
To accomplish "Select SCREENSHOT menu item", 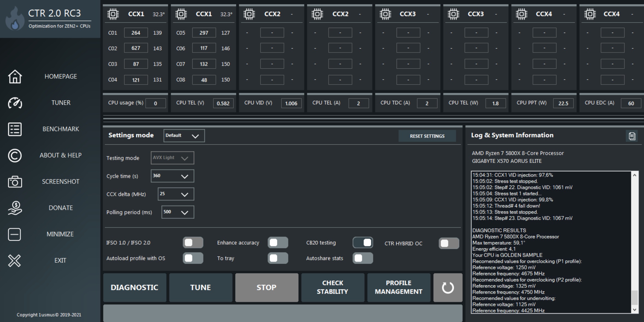I will 61,182.
